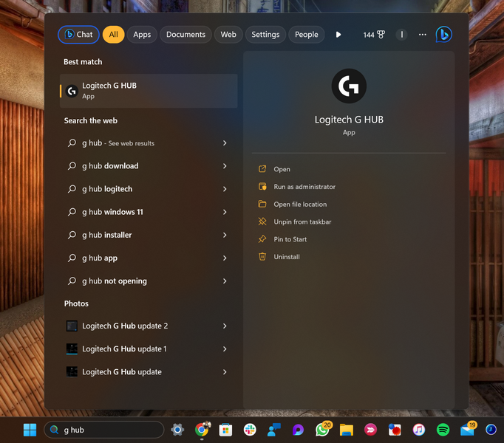
Task: Launch Logitech G HUB best match result
Action: tap(149, 91)
